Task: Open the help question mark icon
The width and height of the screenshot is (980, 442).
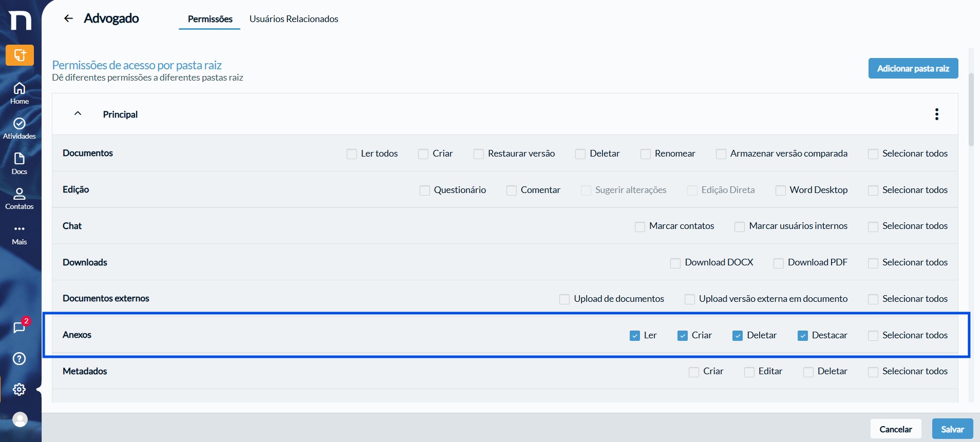Action: coord(20,358)
